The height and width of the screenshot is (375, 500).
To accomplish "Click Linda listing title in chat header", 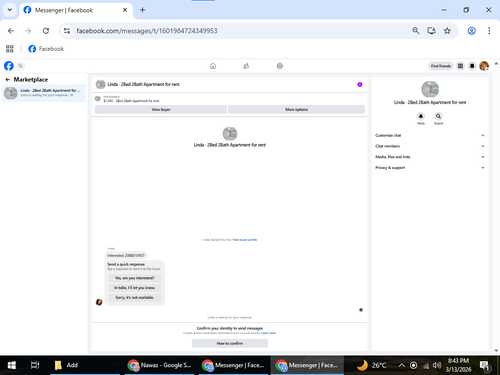I will pyautogui.click(x=143, y=84).
